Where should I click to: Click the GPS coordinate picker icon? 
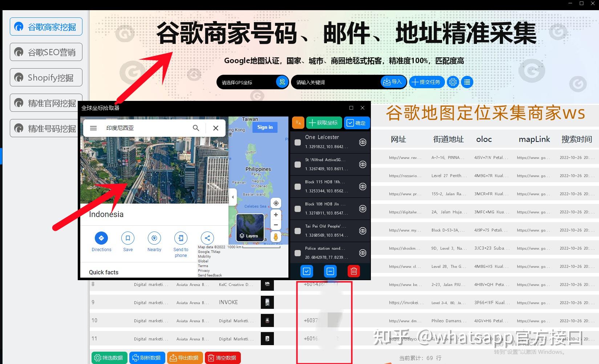click(282, 82)
